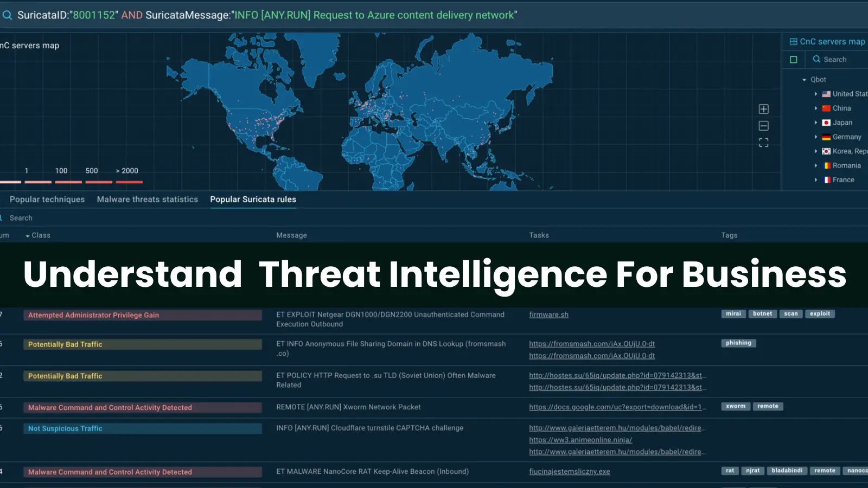Expand the Romania tree entry

tap(815, 165)
